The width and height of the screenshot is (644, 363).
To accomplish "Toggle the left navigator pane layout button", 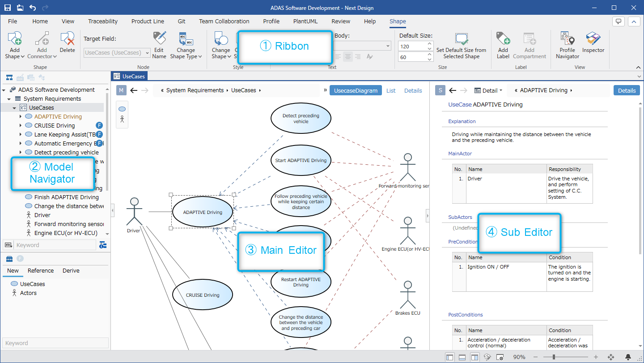I will pos(450,357).
